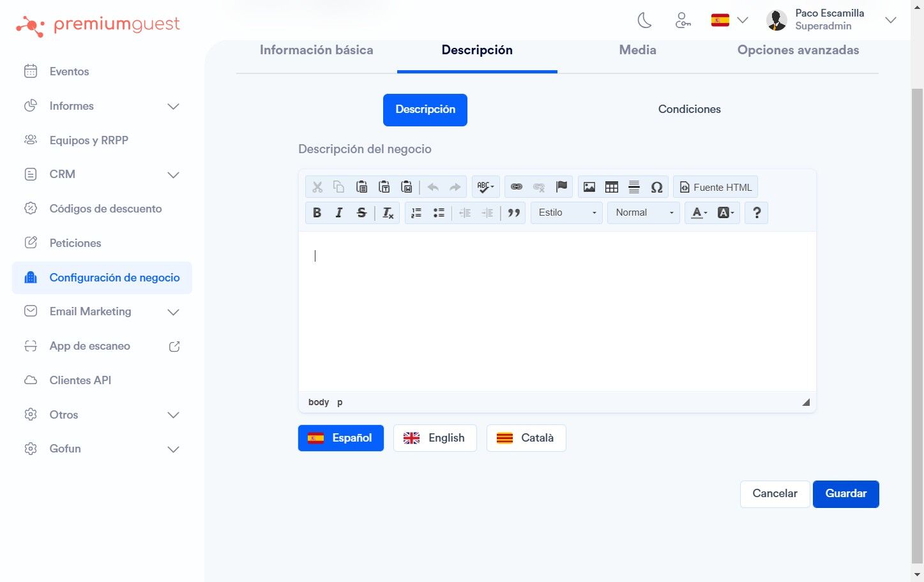Save changes with Guardar button
The height and width of the screenshot is (582, 924).
coord(845,494)
